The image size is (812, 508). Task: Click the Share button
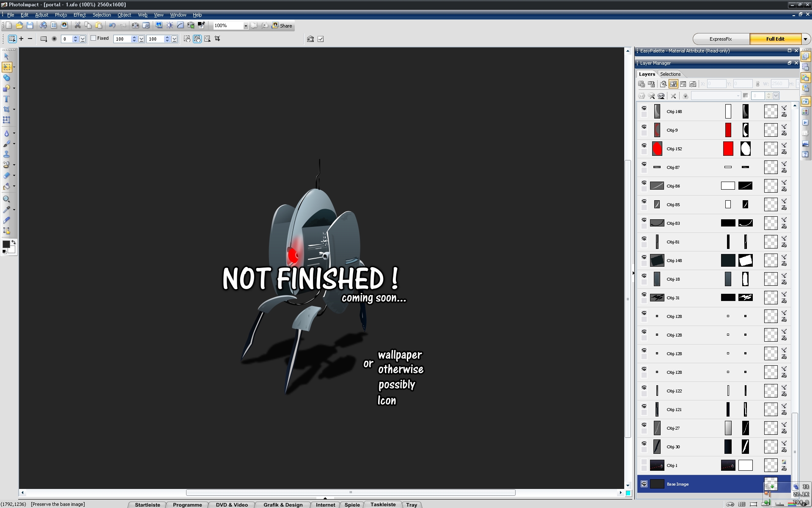click(x=282, y=26)
